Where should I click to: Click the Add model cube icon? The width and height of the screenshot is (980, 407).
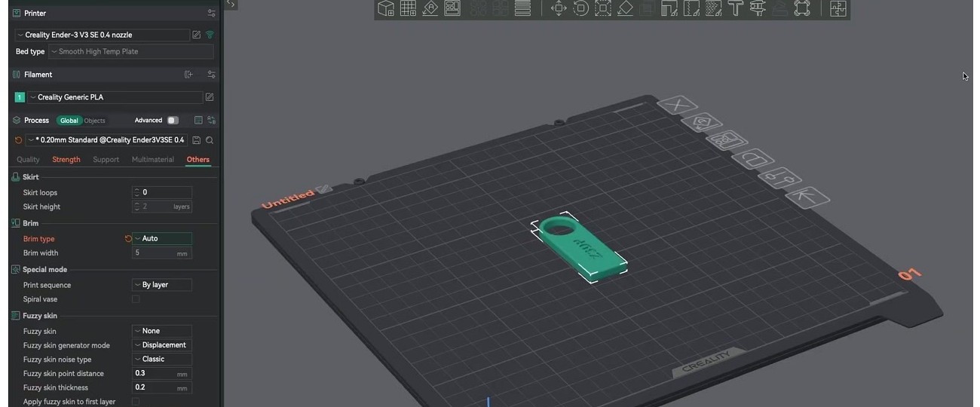386,8
